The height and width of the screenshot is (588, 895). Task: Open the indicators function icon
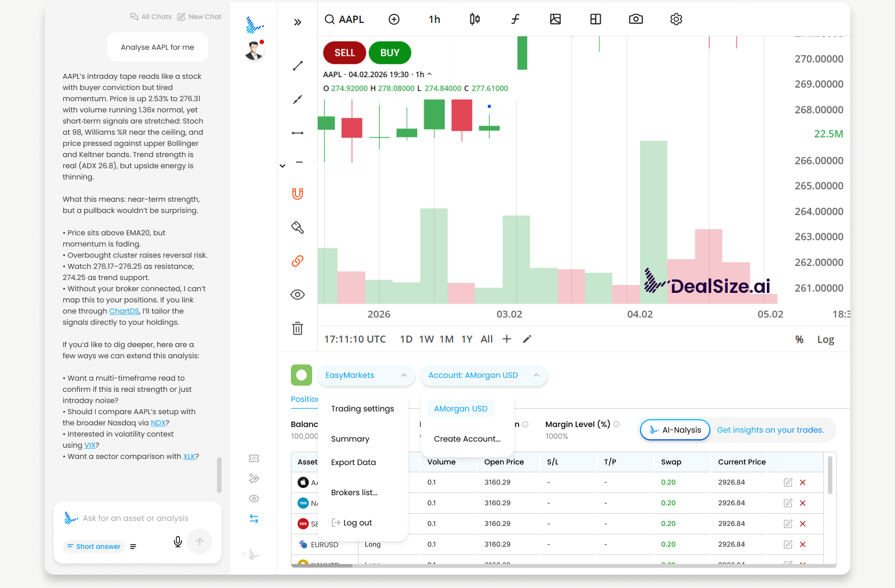click(515, 20)
